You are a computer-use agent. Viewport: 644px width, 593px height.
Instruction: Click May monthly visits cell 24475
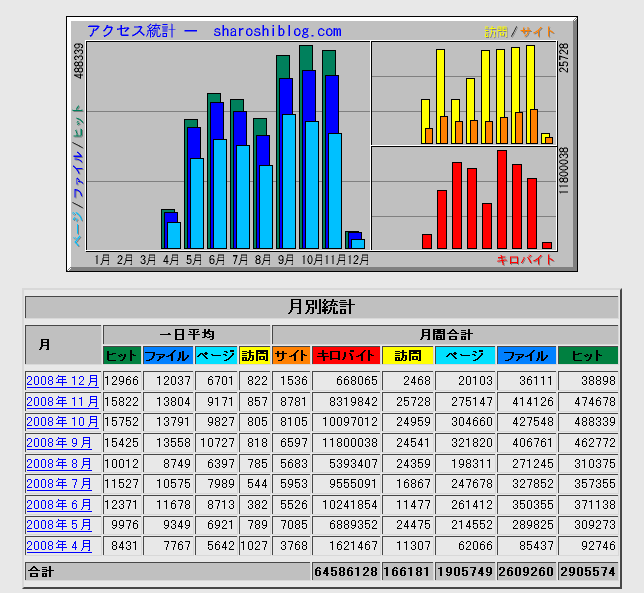pyautogui.click(x=408, y=525)
